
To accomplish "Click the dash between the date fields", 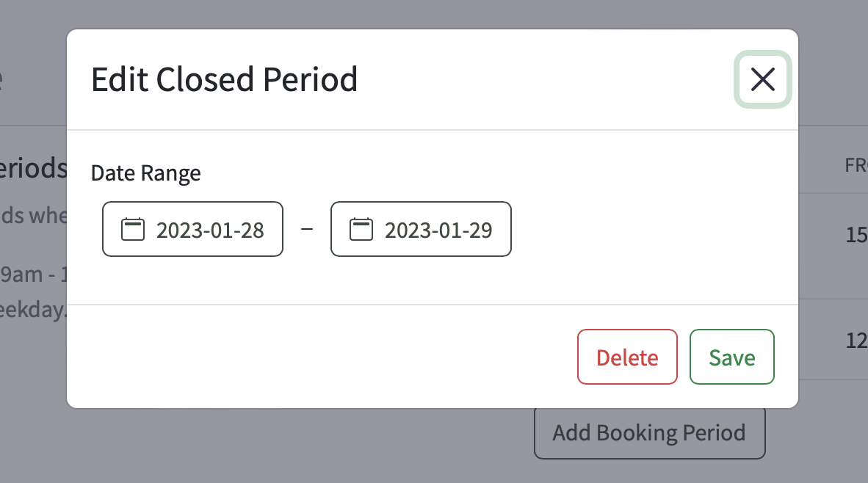I will point(307,228).
